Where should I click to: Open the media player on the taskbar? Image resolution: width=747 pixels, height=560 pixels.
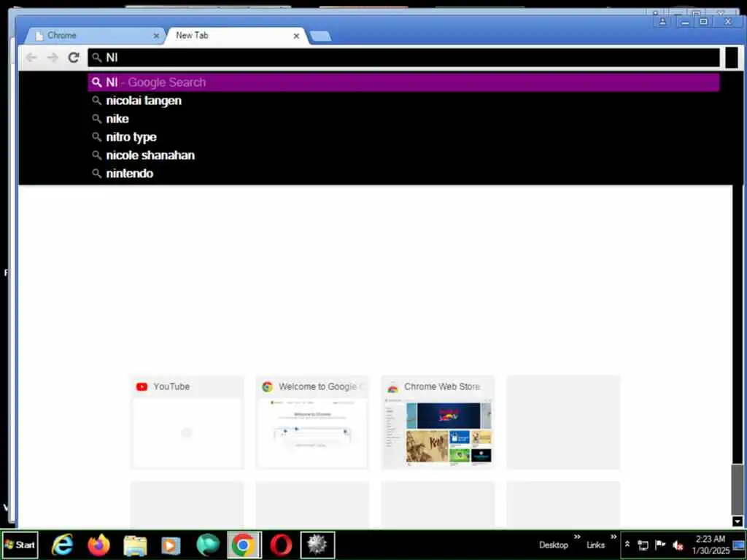pos(171,545)
